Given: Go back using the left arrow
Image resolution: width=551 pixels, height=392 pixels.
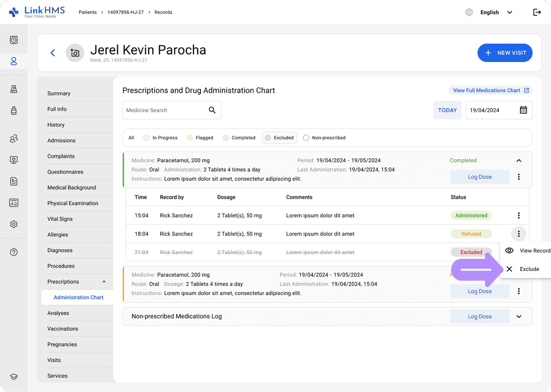Looking at the screenshot, I should click(x=53, y=53).
